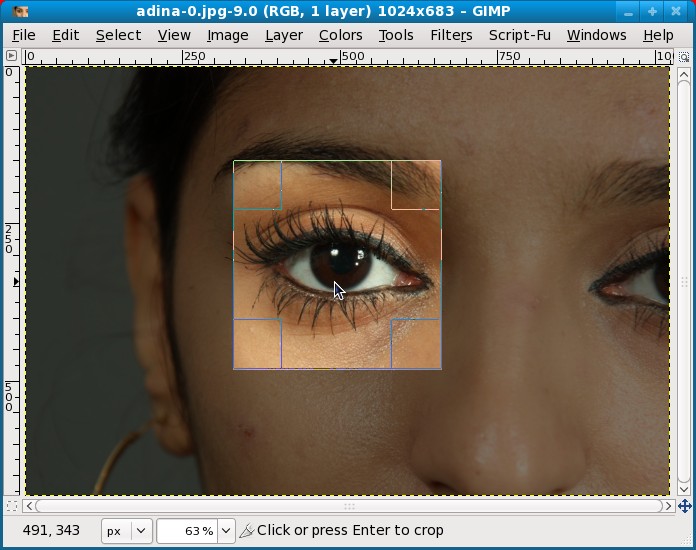696x550 pixels.
Task: Click the horizontal scrollbar thumb
Action: pos(349,506)
